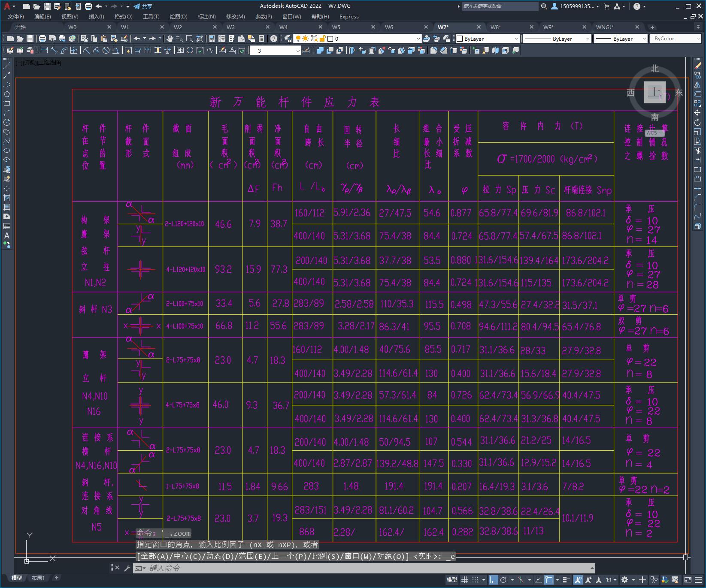Open the QuickCalc calculator icon
706x588 pixels.
click(261, 39)
